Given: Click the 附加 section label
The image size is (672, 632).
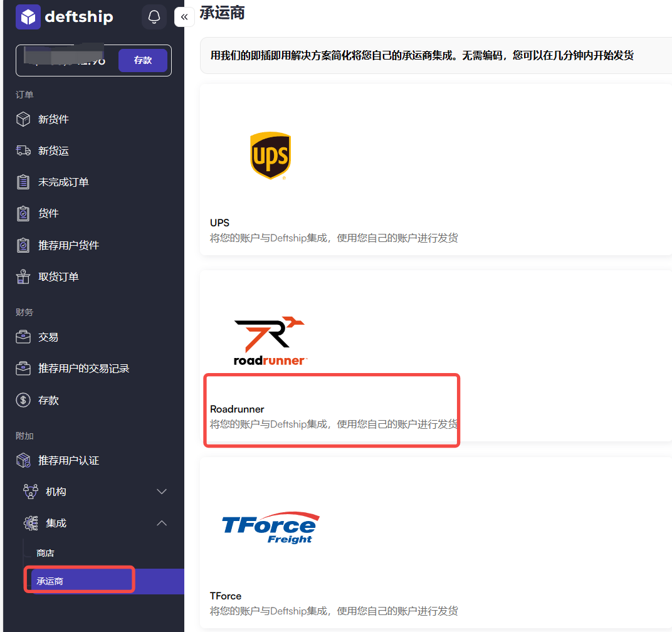Looking at the screenshot, I should point(24,436).
